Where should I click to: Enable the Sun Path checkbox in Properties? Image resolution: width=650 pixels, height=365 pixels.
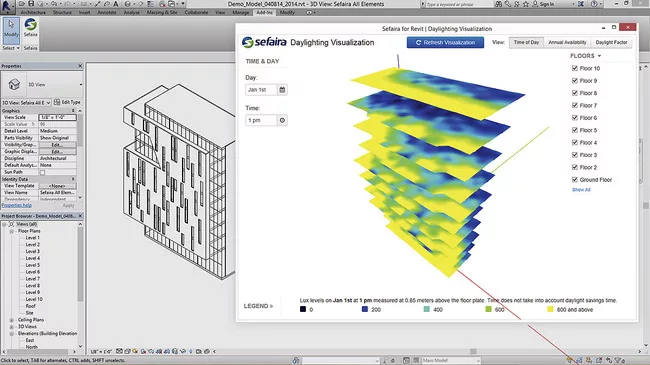pos(42,172)
